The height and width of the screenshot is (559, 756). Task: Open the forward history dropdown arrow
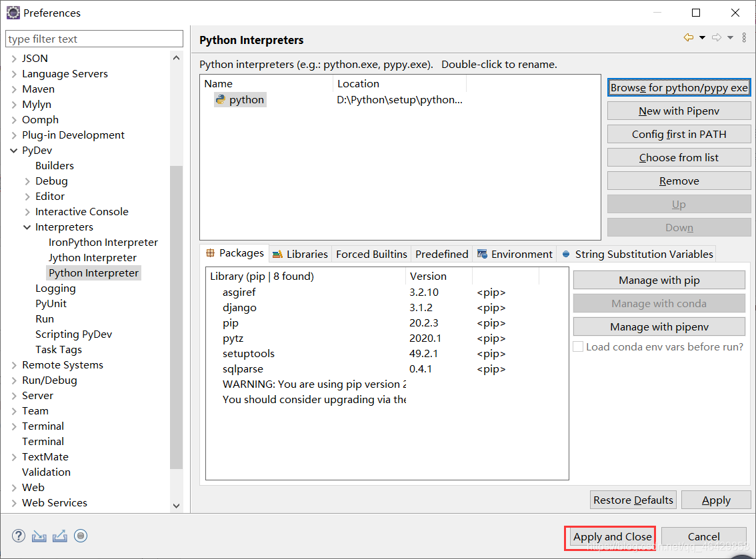tap(731, 37)
